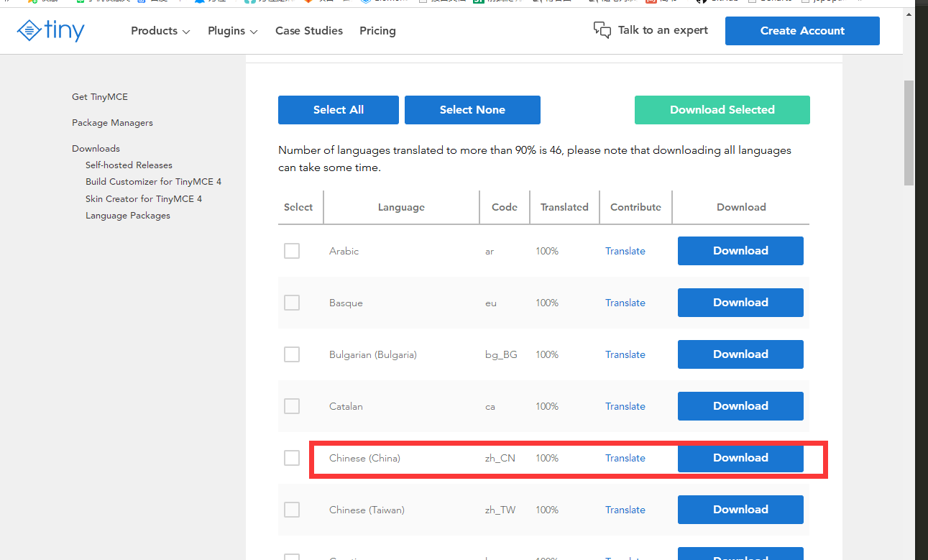Screen dimensions: 928x560
Task: Check the Basque language checkbox
Action: (x=292, y=303)
